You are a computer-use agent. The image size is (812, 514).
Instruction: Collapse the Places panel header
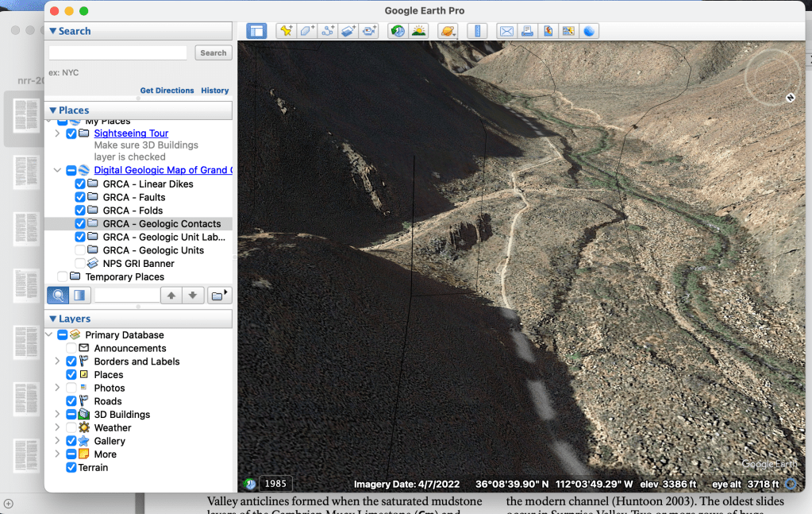53,110
